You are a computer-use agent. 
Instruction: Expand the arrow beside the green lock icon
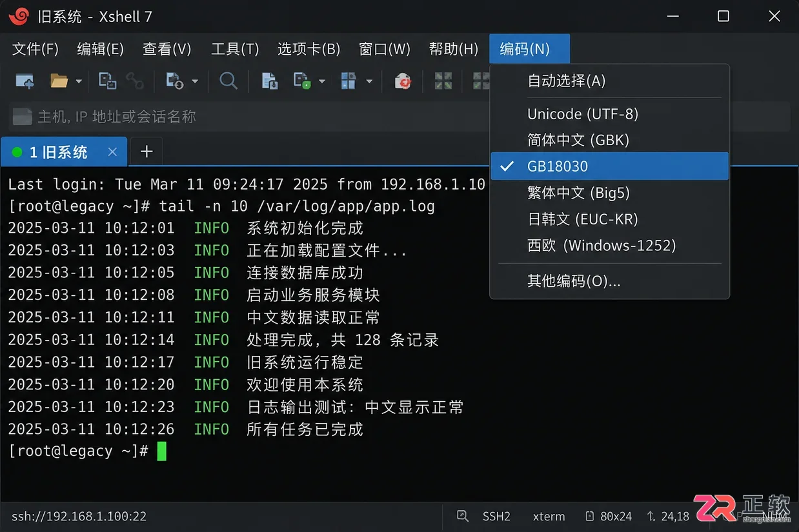[x=321, y=82]
